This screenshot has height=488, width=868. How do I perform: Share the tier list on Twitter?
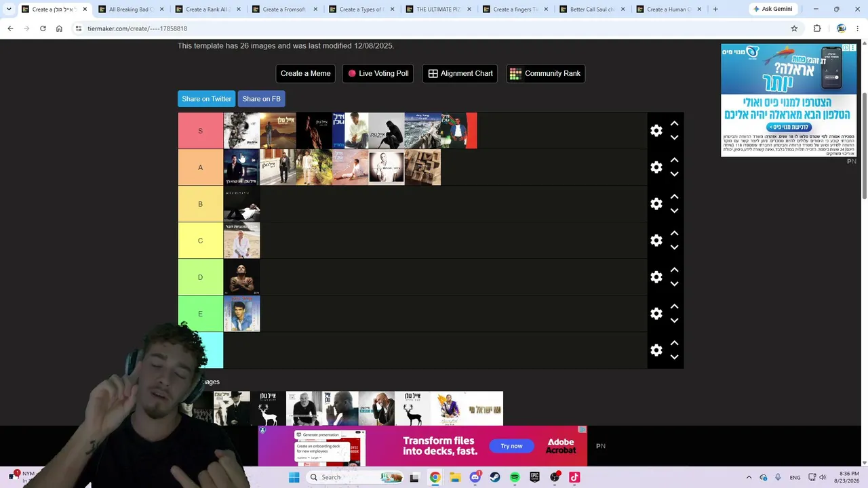[206, 99]
